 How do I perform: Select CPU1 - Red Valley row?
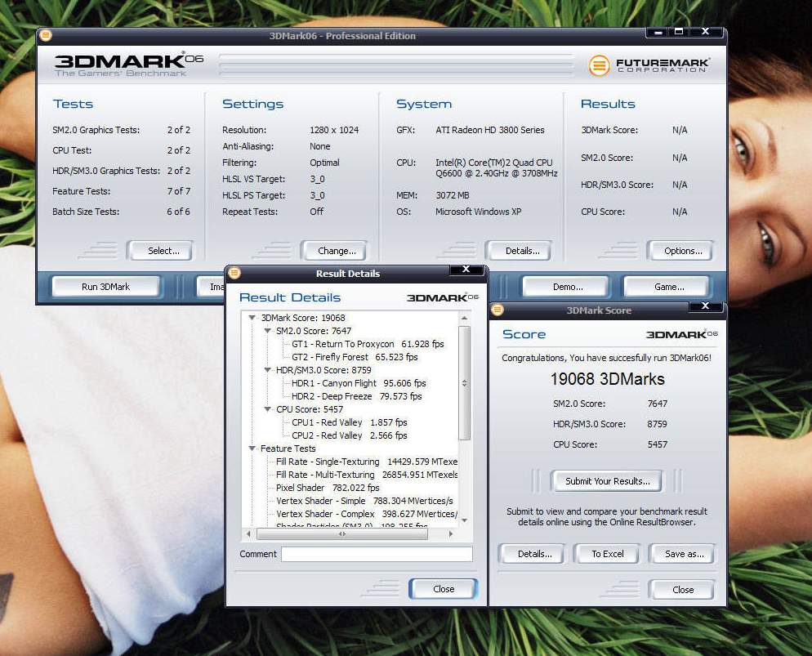(x=350, y=422)
